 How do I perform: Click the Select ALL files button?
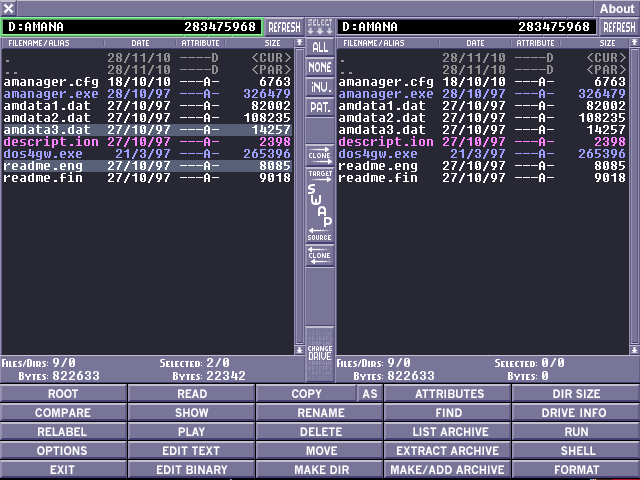click(x=320, y=47)
